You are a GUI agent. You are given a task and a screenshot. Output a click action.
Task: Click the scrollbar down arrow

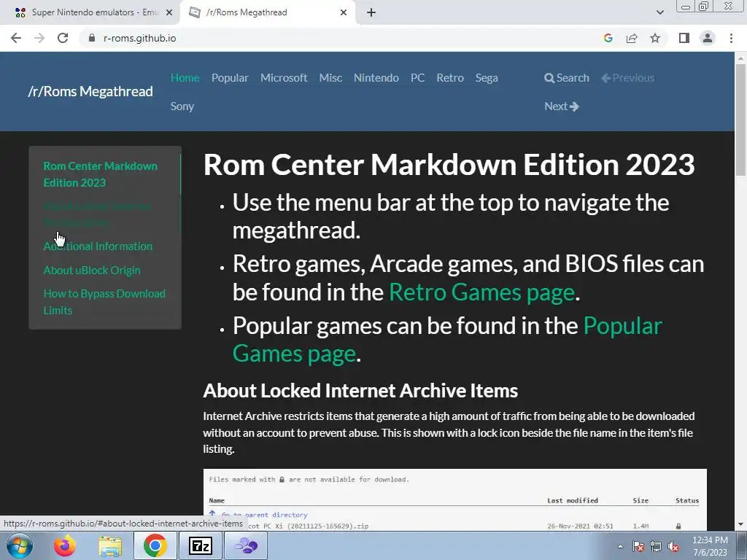tap(740, 524)
